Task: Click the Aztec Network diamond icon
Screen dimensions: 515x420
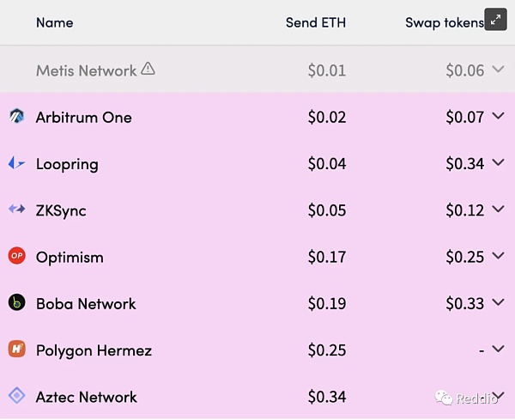Action: (17, 395)
